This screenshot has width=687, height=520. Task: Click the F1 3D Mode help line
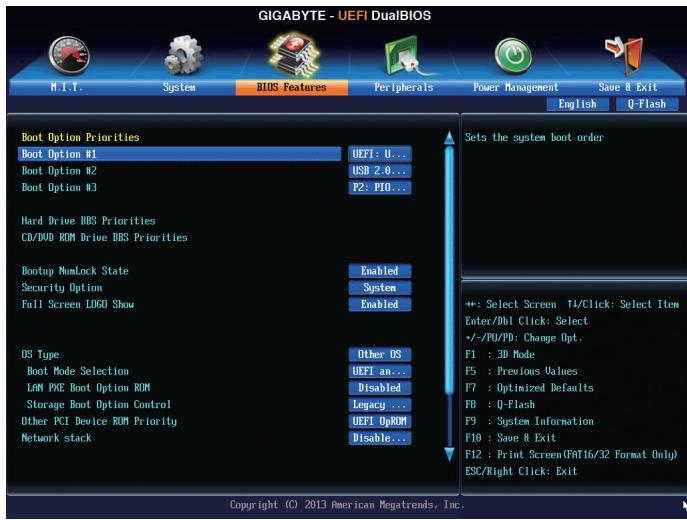click(500, 354)
